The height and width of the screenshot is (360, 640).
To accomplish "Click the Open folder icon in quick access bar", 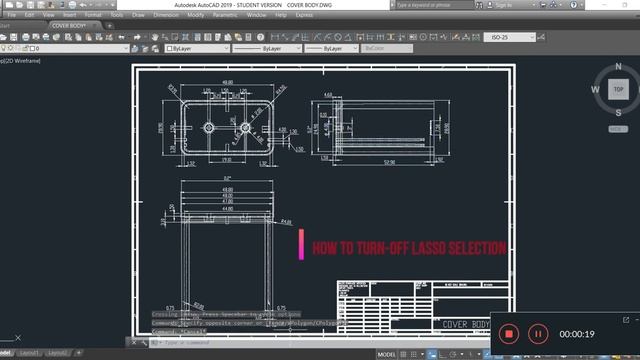I will [19, 5].
